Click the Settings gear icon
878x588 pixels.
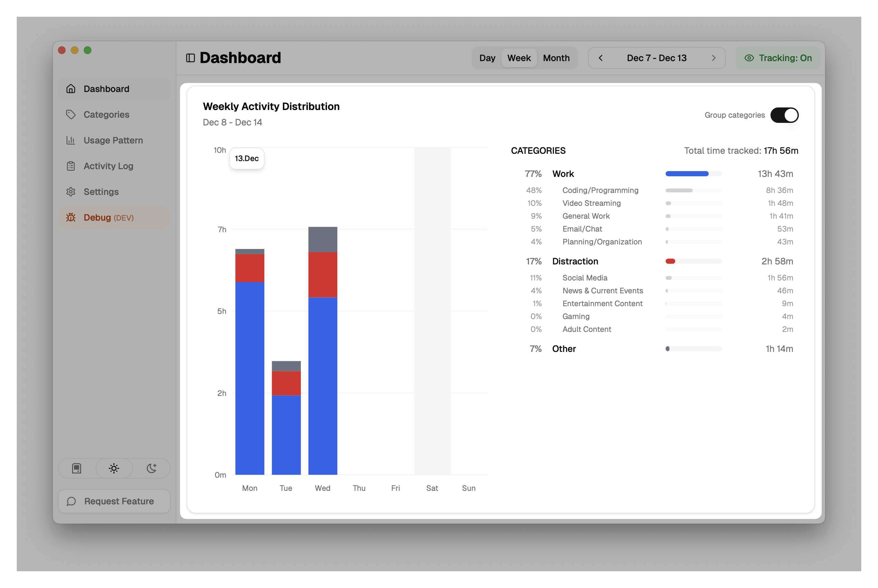[71, 192]
